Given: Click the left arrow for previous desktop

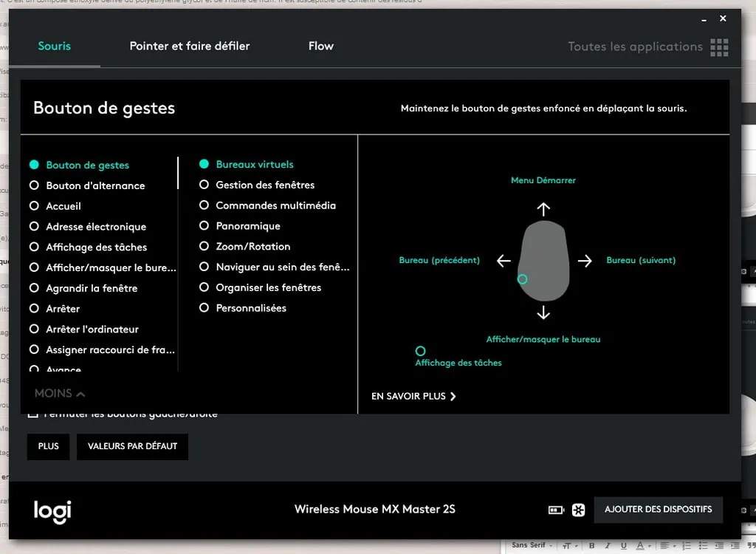Looking at the screenshot, I should click(x=504, y=261).
